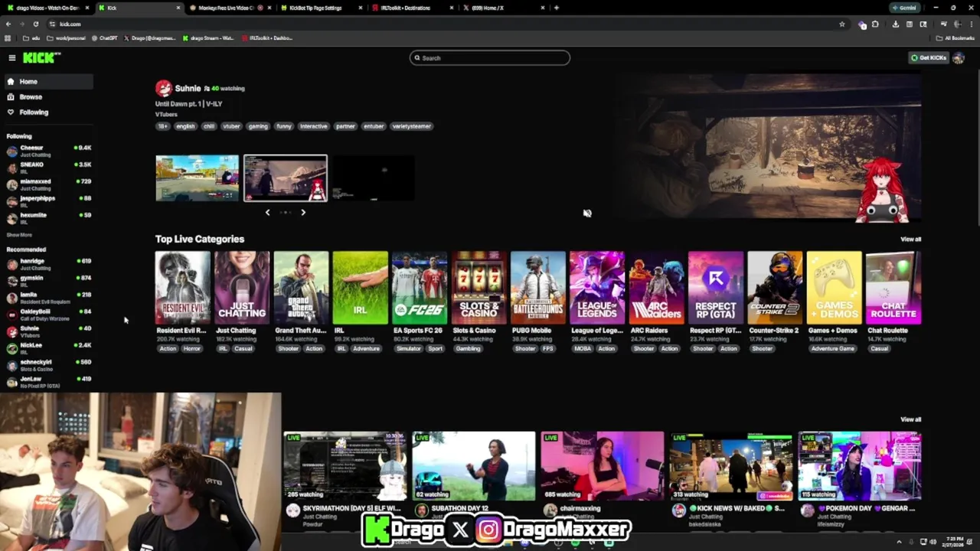Open the Resident Evil category card
Screen dimensions: 980x551
tap(182, 288)
